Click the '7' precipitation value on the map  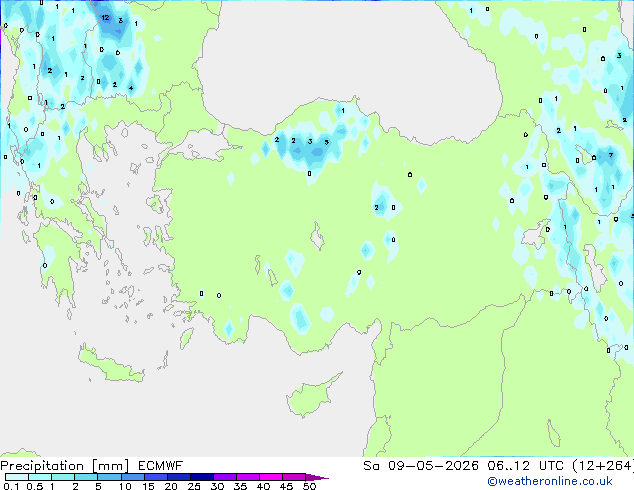point(611,155)
